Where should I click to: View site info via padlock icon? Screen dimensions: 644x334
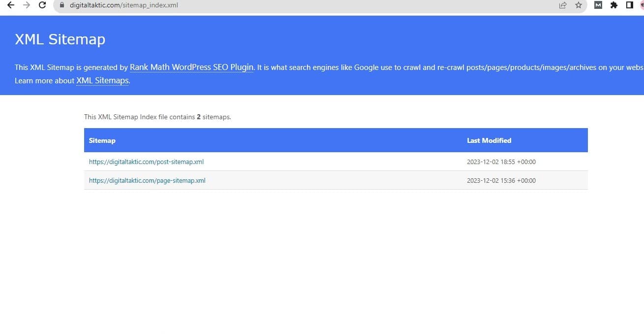(61, 5)
